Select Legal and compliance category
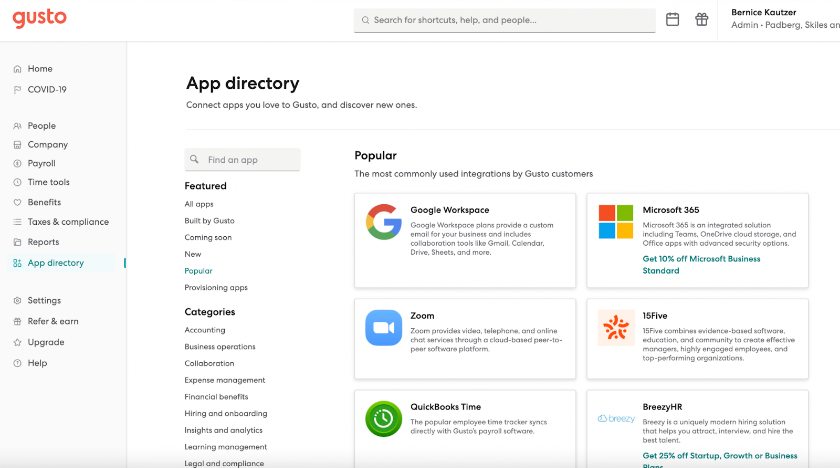 tap(224, 463)
